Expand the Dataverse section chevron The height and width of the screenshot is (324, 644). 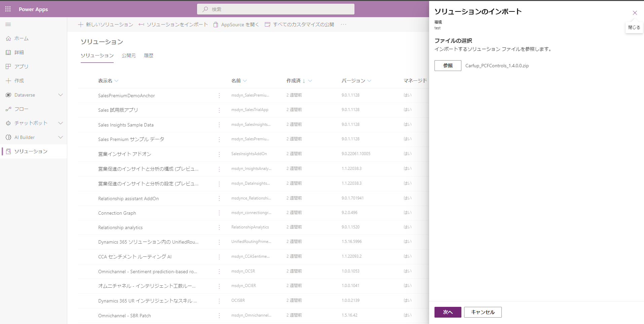(x=61, y=95)
